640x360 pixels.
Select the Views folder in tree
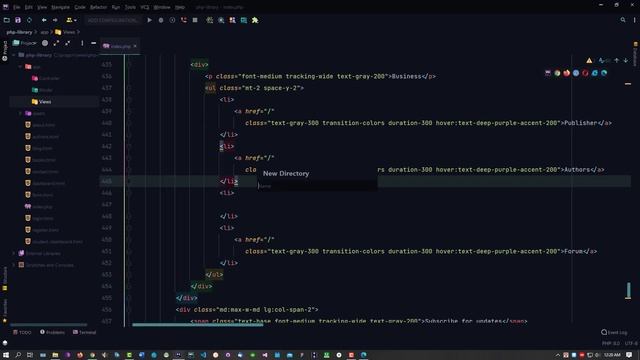(x=41, y=102)
